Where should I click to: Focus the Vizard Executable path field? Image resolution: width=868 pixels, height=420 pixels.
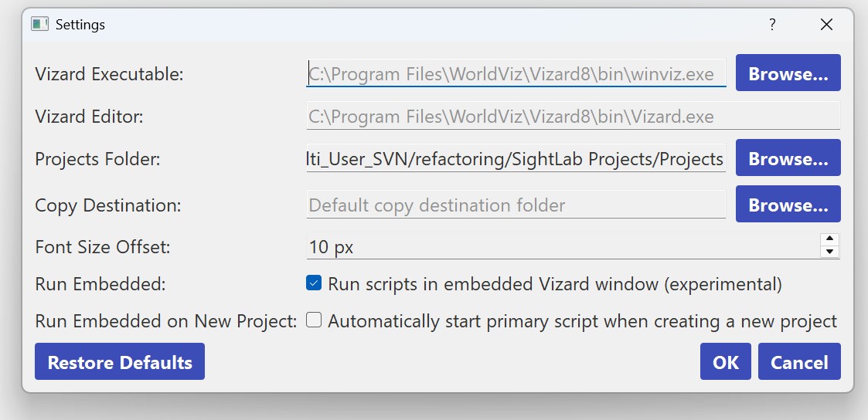pos(516,74)
